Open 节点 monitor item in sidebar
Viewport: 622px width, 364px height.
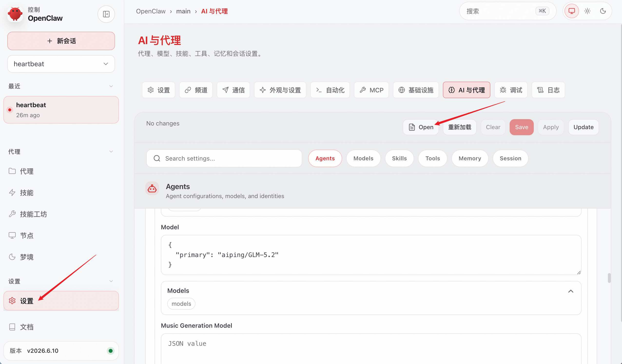coord(61,235)
